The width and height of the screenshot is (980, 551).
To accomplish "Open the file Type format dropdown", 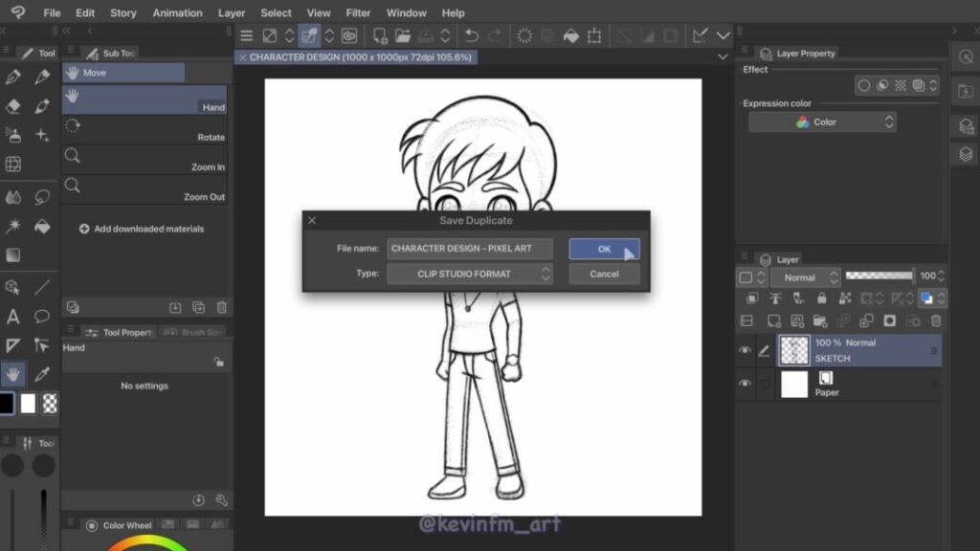I will (470, 275).
